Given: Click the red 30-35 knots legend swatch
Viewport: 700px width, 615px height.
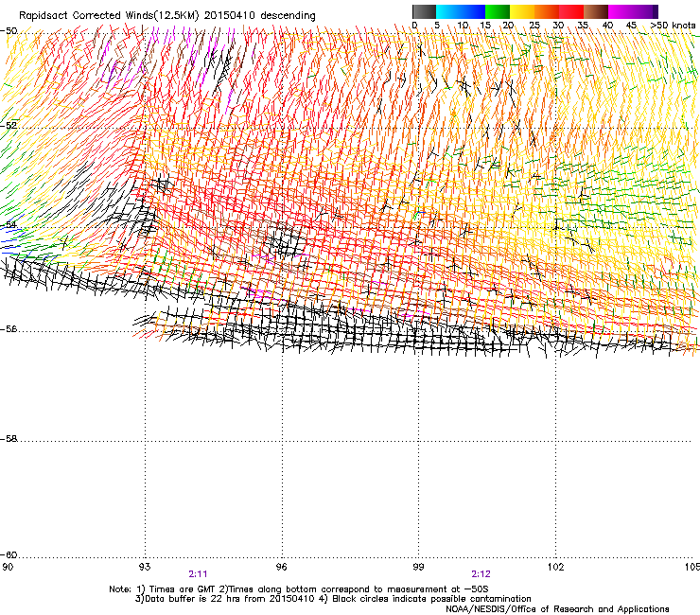Looking at the screenshot, I should click(571, 11).
